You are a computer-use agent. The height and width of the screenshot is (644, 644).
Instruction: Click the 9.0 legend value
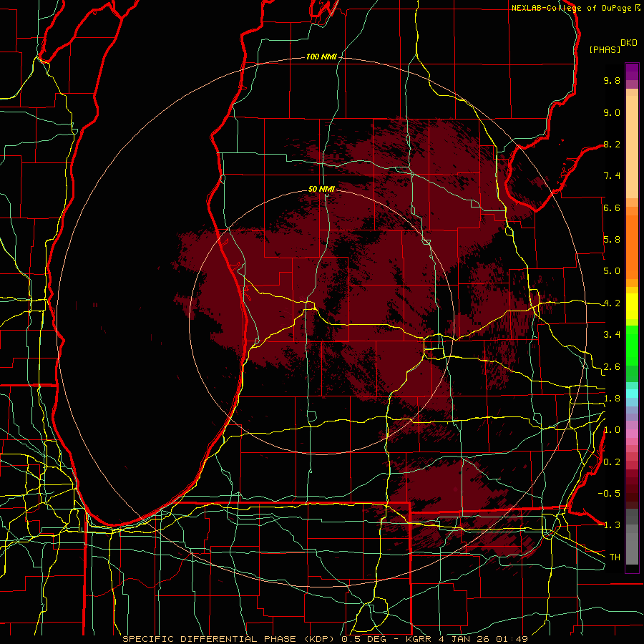(x=612, y=112)
